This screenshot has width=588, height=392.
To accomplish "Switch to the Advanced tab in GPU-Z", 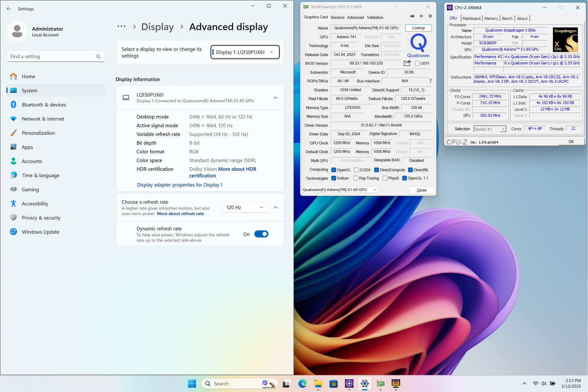I will point(356,18).
